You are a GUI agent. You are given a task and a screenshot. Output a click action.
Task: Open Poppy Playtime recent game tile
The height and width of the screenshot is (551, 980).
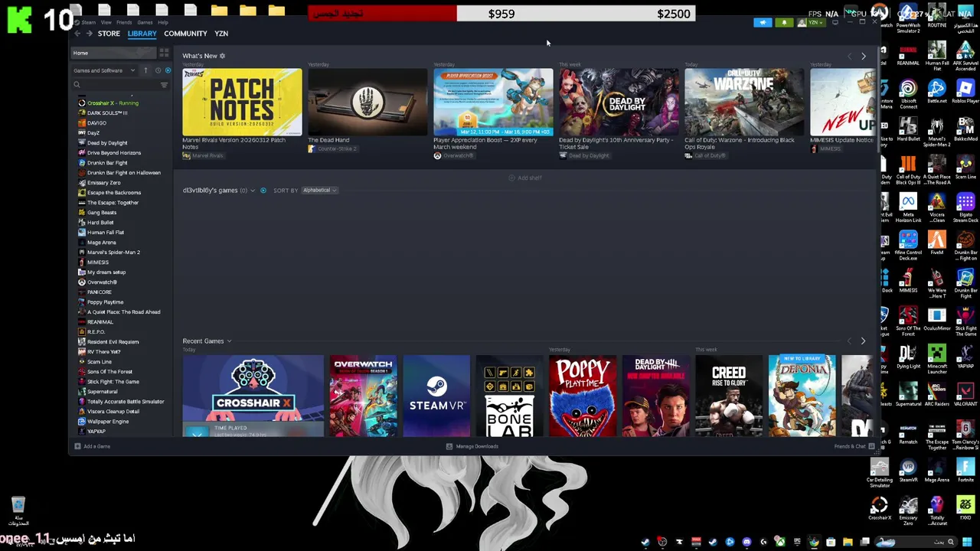[x=582, y=396]
